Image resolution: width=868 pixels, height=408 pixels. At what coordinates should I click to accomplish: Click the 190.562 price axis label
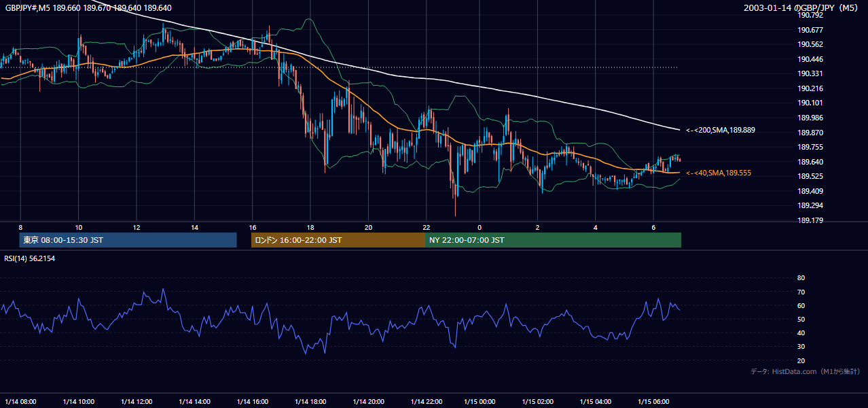[810, 44]
